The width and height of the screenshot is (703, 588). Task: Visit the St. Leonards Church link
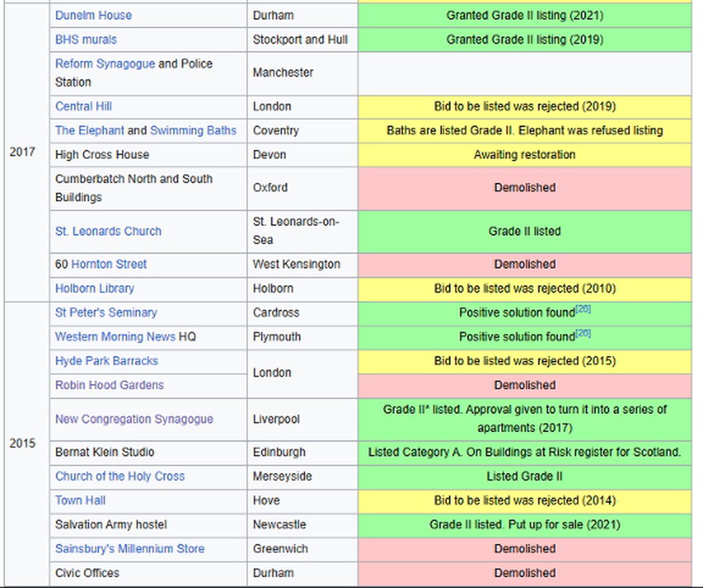[x=108, y=231]
